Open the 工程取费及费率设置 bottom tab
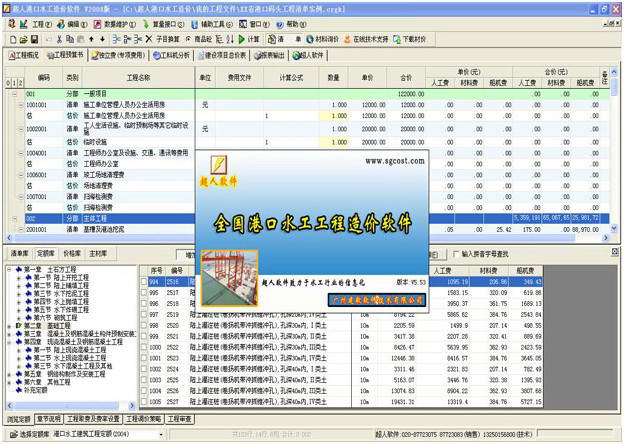This screenshot has height=444, width=624. click(x=93, y=419)
